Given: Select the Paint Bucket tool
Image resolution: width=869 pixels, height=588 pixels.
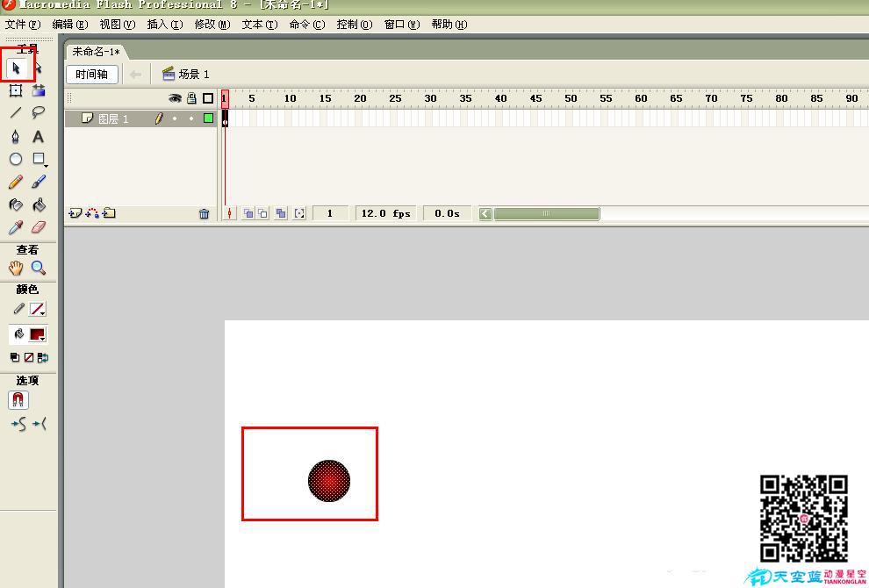Looking at the screenshot, I should click(39, 204).
